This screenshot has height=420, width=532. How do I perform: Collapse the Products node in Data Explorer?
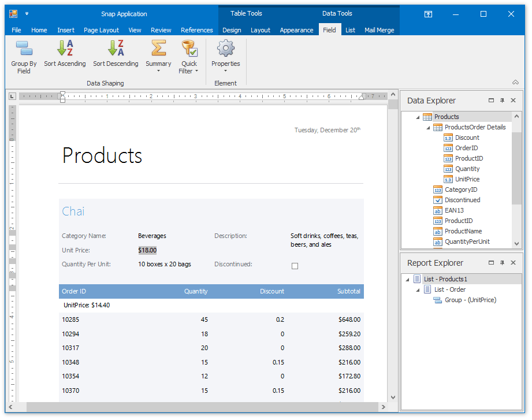417,117
